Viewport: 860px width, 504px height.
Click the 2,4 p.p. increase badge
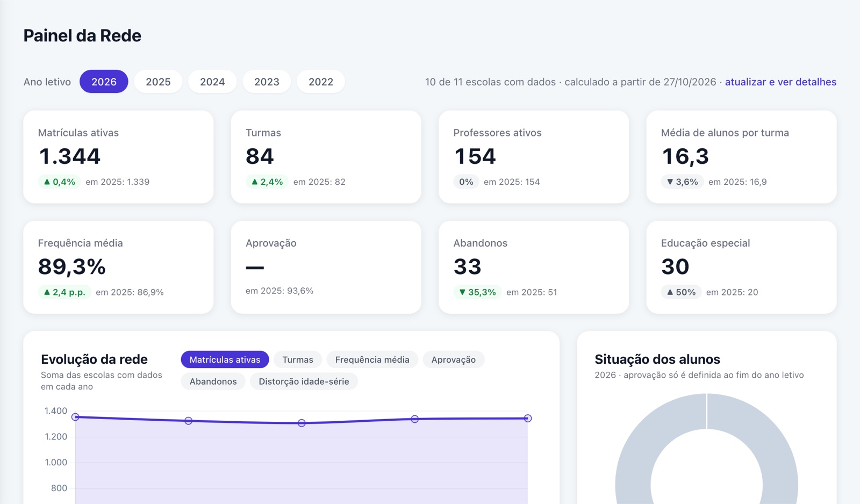click(64, 292)
